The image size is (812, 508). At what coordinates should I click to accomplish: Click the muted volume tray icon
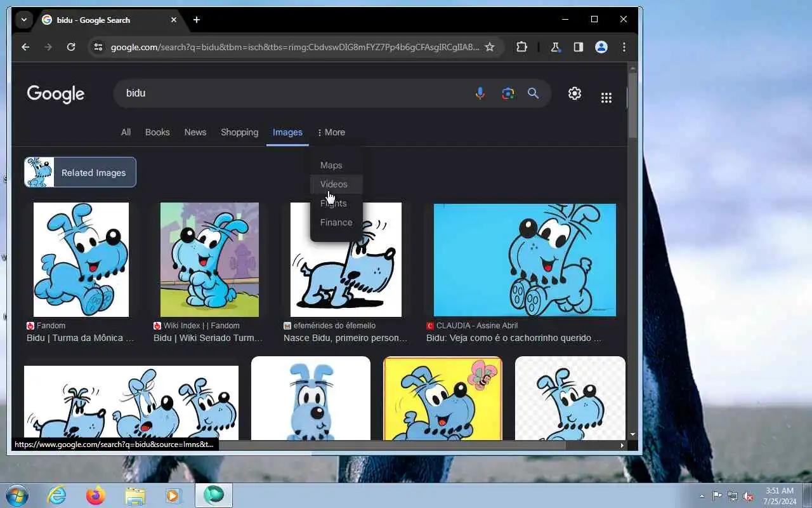(x=749, y=496)
